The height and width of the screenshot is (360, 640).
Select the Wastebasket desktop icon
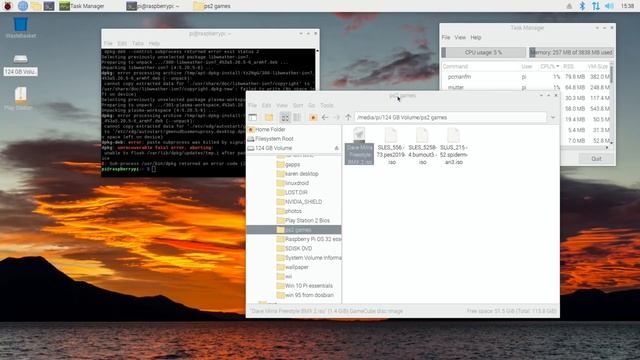20,27
